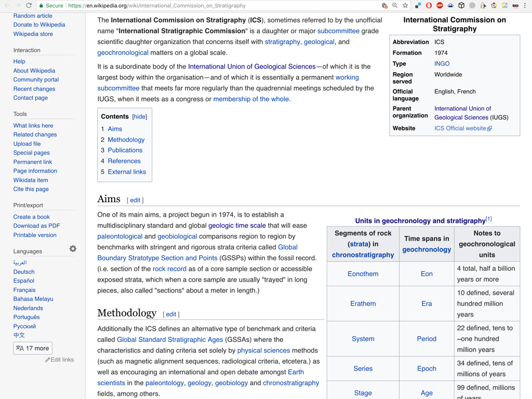This screenshot has height=399, width=532.
Task: Click the geologic time scale link
Action: point(237,225)
